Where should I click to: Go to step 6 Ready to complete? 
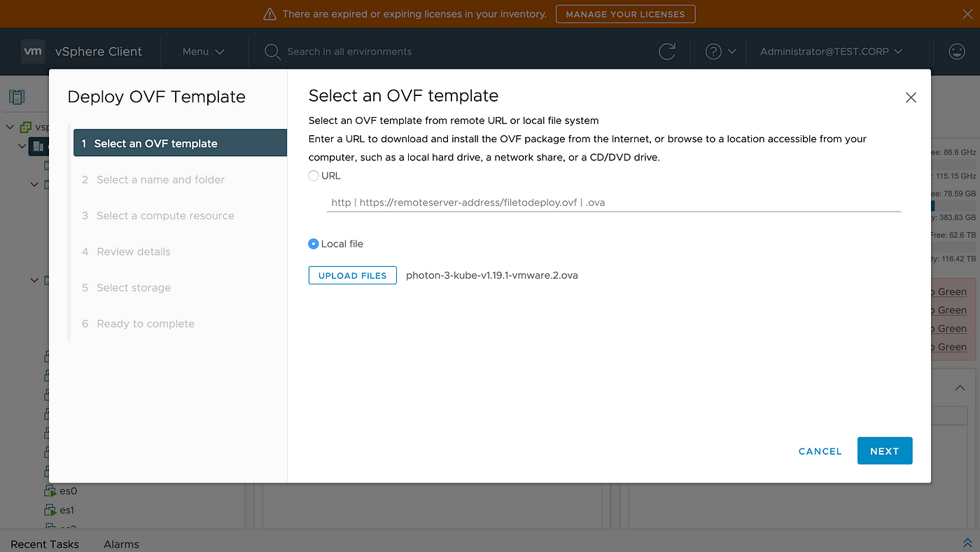pos(138,324)
